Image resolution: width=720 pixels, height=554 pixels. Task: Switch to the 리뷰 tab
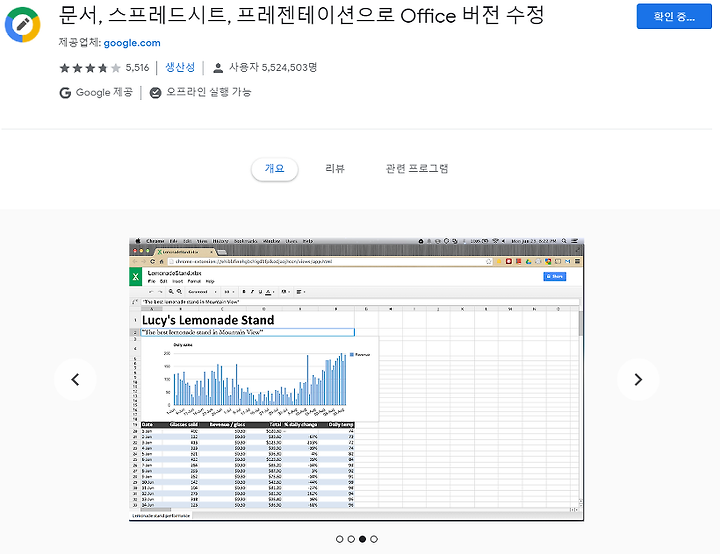[x=335, y=169]
